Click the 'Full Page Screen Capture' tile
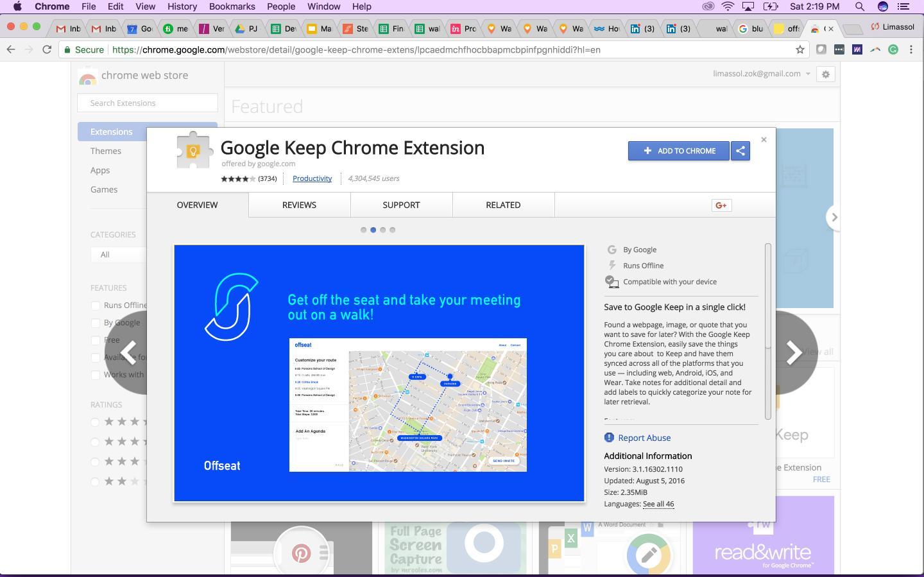The image size is (924, 577). coord(456,549)
